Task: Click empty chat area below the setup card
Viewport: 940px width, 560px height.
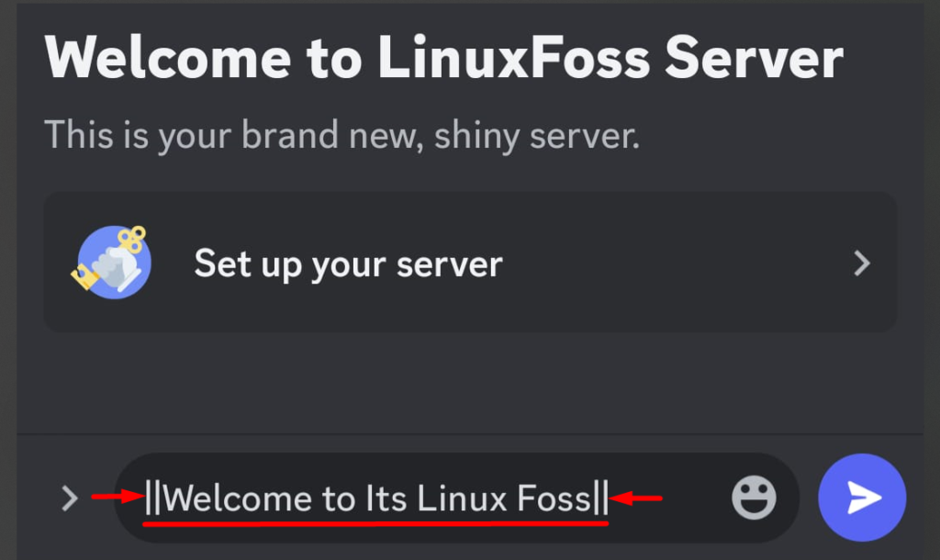Action: coord(470,383)
